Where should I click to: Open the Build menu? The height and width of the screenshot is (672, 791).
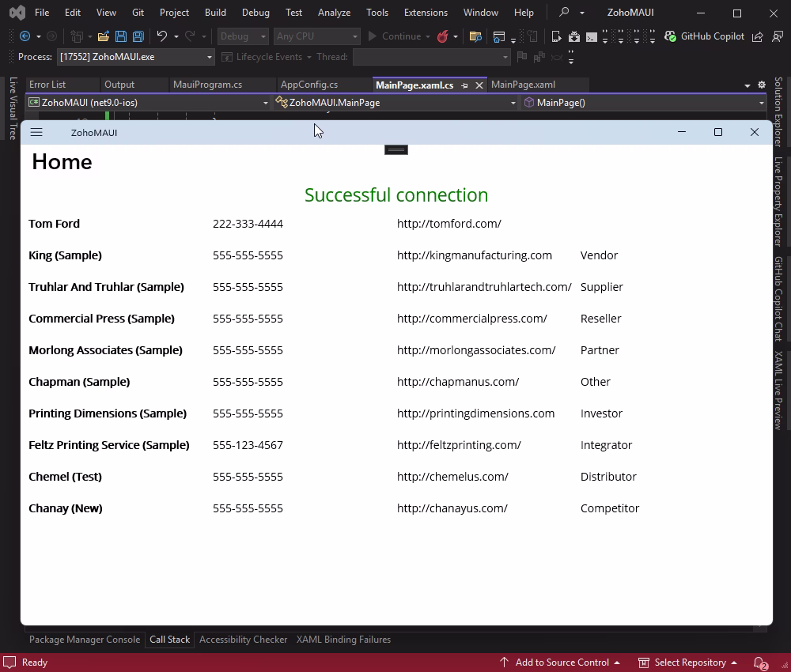click(215, 12)
